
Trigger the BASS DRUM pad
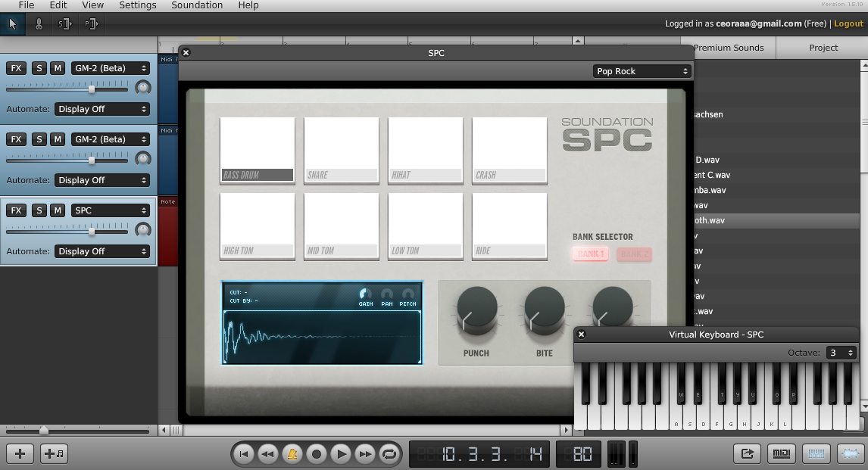pyautogui.click(x=258, y=150)
